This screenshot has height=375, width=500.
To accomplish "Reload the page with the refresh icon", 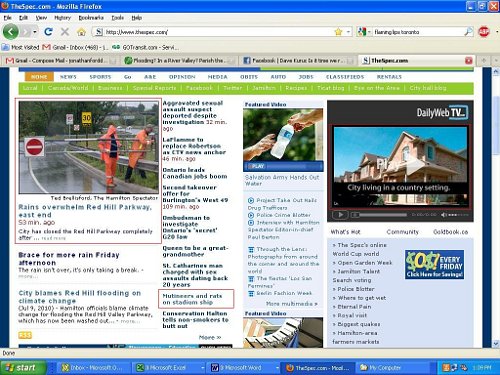I will click(48, 32).
